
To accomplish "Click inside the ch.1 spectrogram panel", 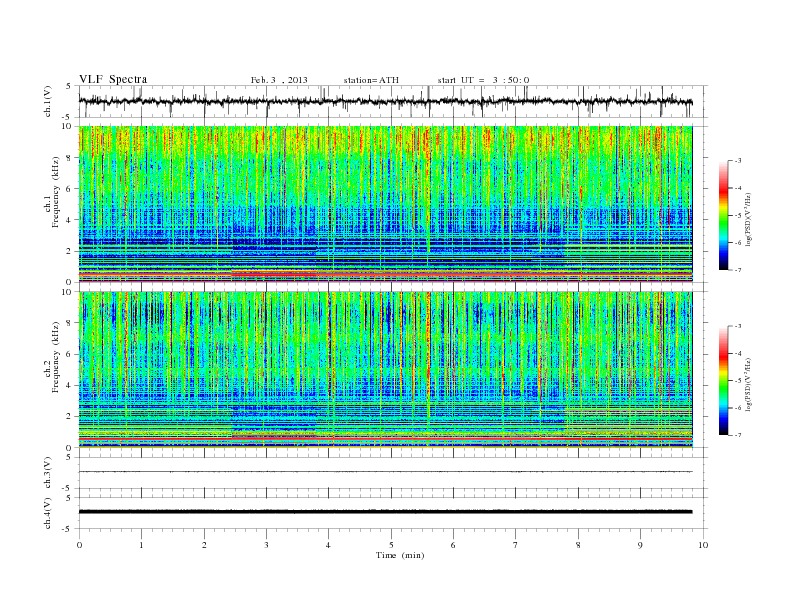I will (x=386, y=204).
